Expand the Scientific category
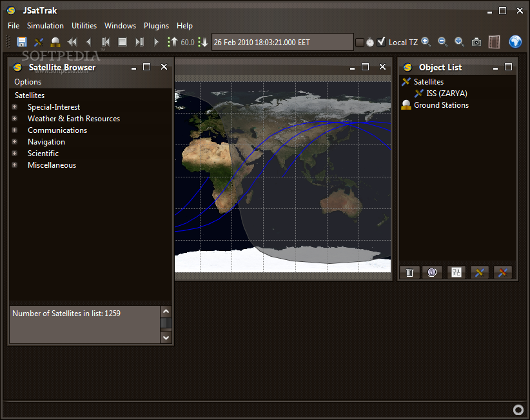Screen dimensions: 530x420 [x=15, y=153]
